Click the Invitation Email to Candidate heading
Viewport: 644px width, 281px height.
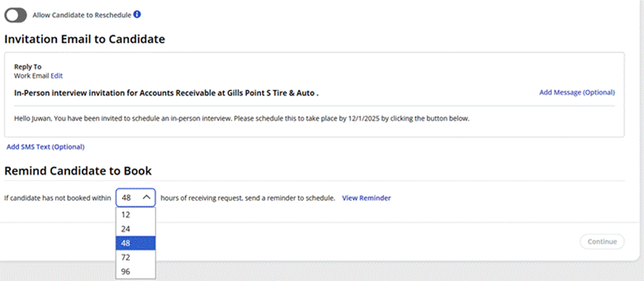(85, 39)
